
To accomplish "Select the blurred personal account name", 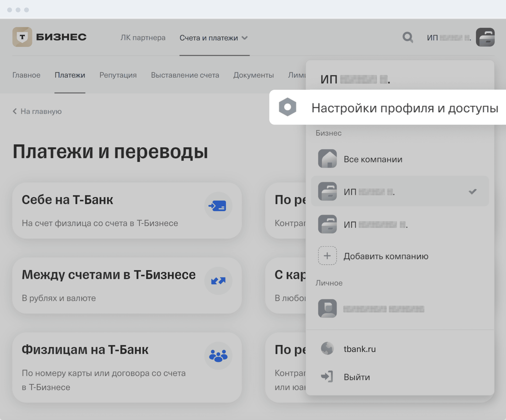I will (383, 309).
